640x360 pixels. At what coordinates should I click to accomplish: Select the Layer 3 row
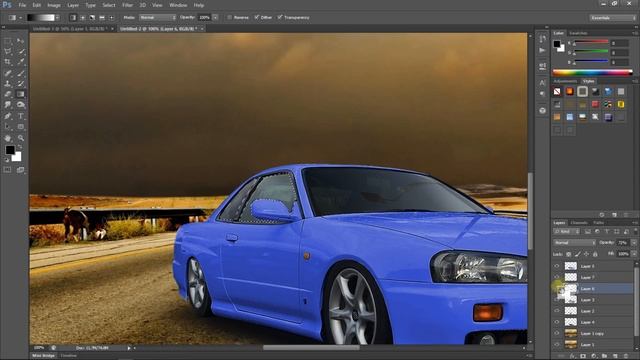pyautogui.click(x=594, y=300)
